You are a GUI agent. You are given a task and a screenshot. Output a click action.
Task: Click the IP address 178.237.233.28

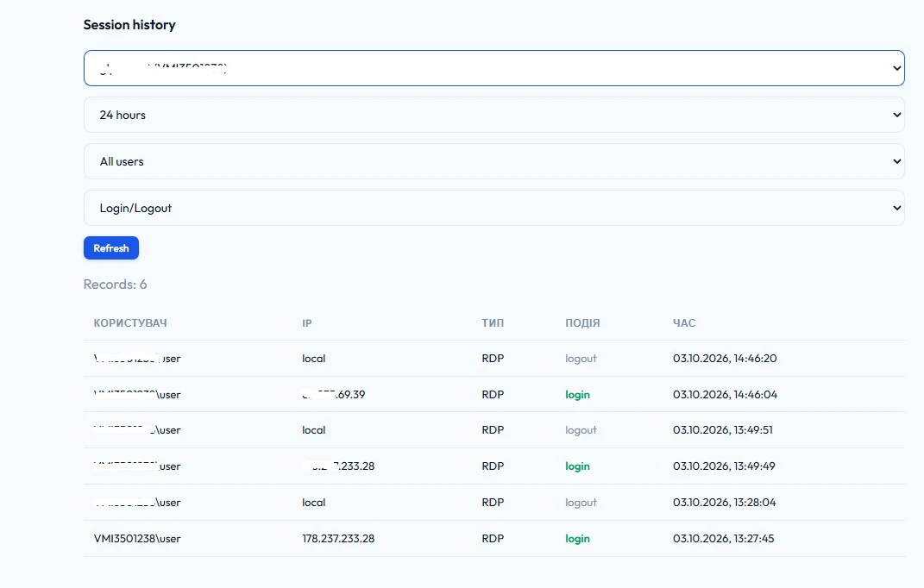point(338,539)
